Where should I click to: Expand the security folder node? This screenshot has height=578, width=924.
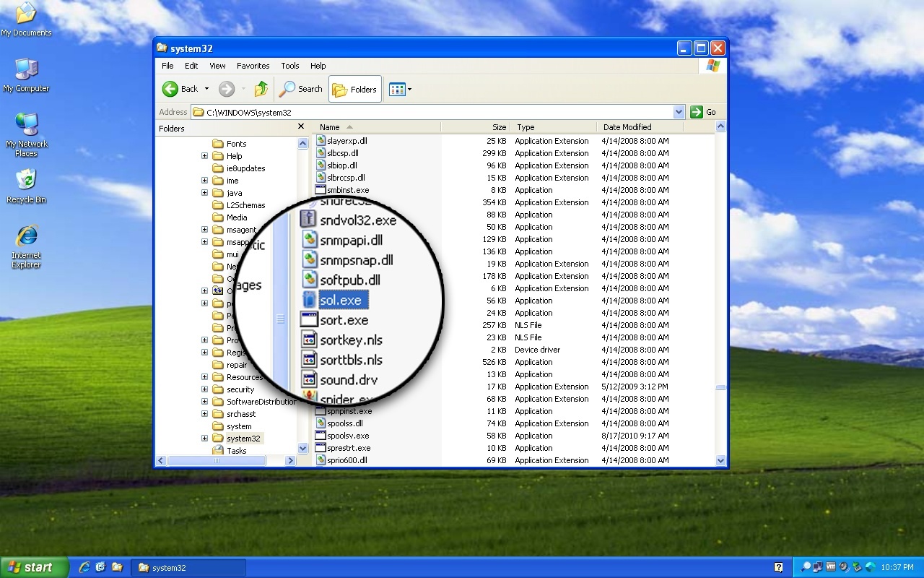point(204,389)
